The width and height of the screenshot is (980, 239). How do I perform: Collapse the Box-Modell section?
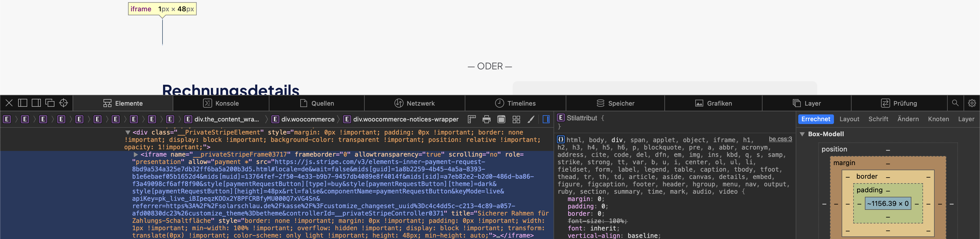[x=802, y=134]
